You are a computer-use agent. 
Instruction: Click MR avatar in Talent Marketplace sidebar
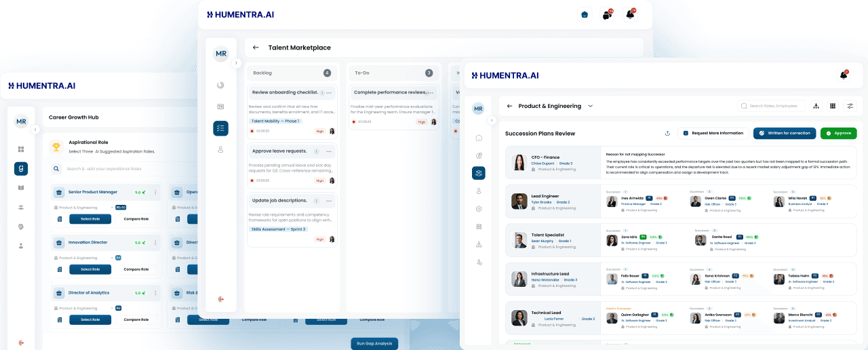[220, 54]
